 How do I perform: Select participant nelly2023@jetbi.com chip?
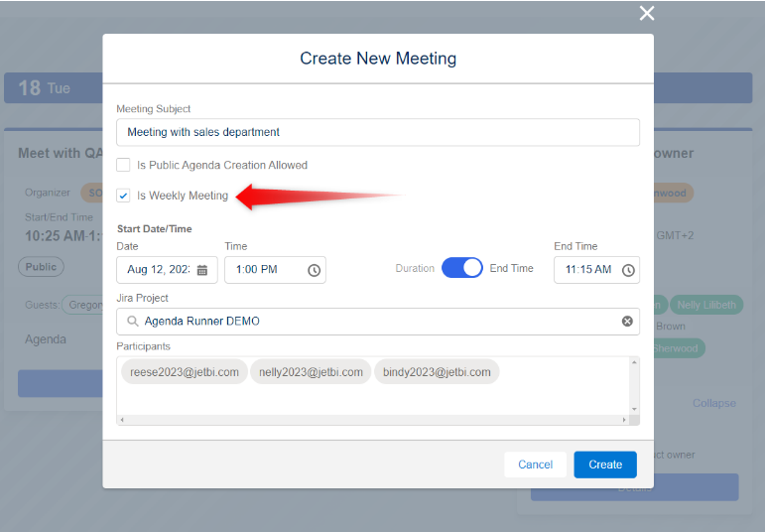311,372
